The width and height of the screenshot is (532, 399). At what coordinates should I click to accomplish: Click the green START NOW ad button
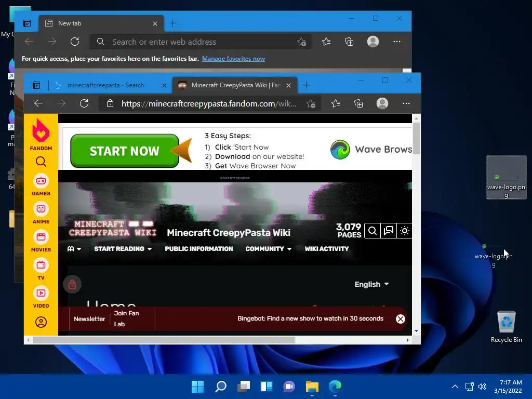125,151
